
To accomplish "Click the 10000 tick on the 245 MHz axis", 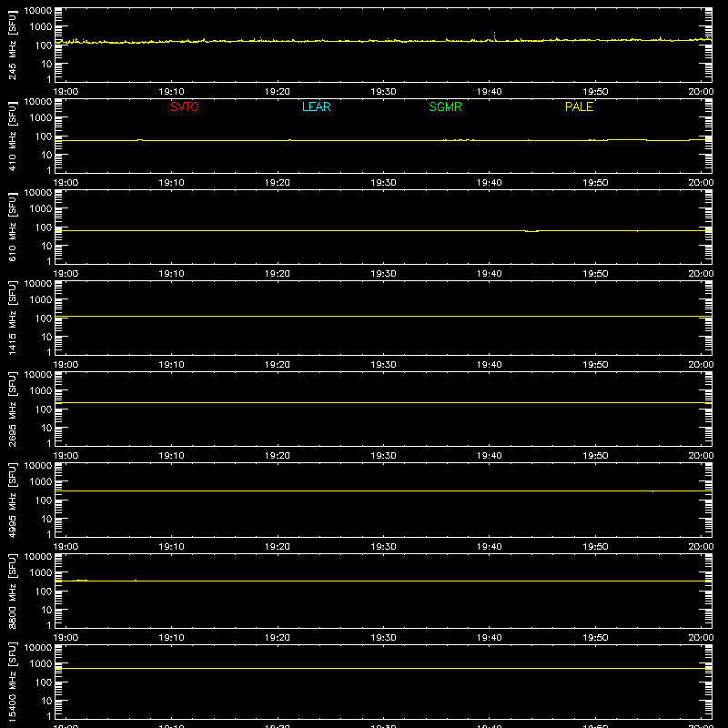I will click(38, 11).
